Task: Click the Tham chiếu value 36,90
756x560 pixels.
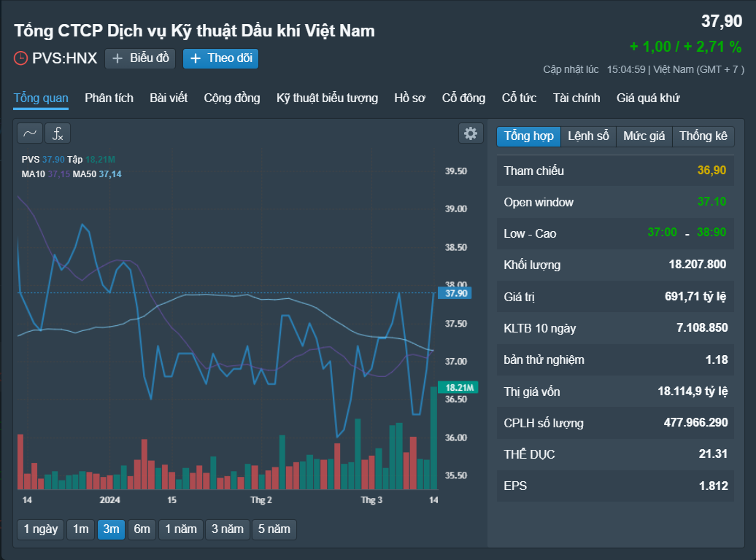Action: [x=711, y=170]
